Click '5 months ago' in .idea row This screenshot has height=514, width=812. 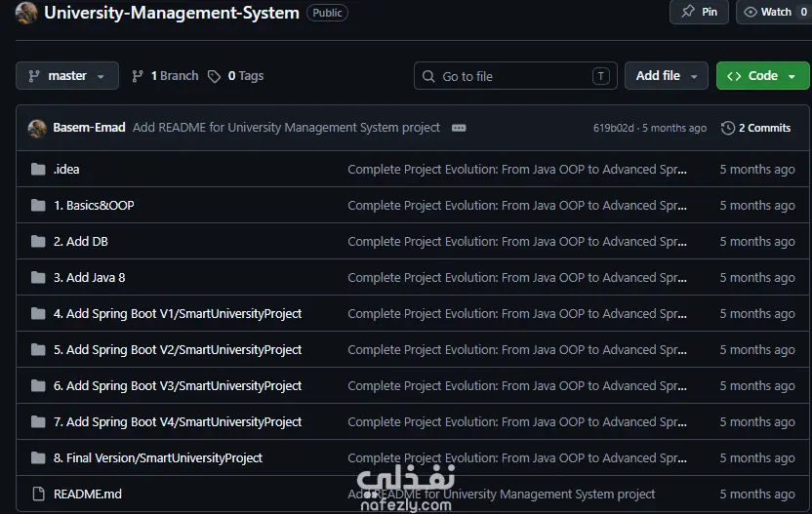point(757,170)
